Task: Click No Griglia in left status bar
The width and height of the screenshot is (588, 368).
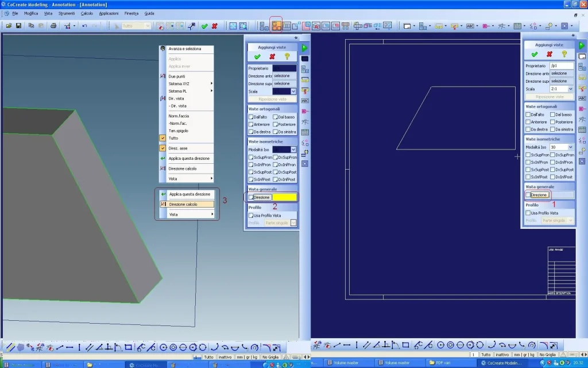Action: click(x=270, y=357)
